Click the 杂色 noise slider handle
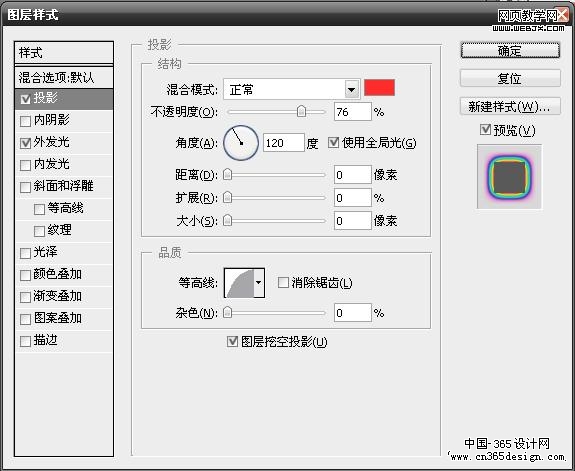This screenshot has width=575, height=471. (227, 312)
